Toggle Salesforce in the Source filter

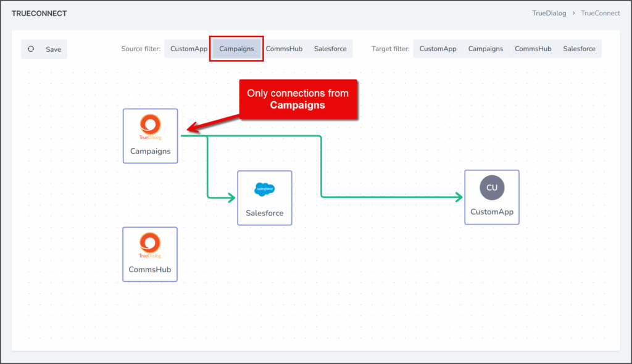330,49
